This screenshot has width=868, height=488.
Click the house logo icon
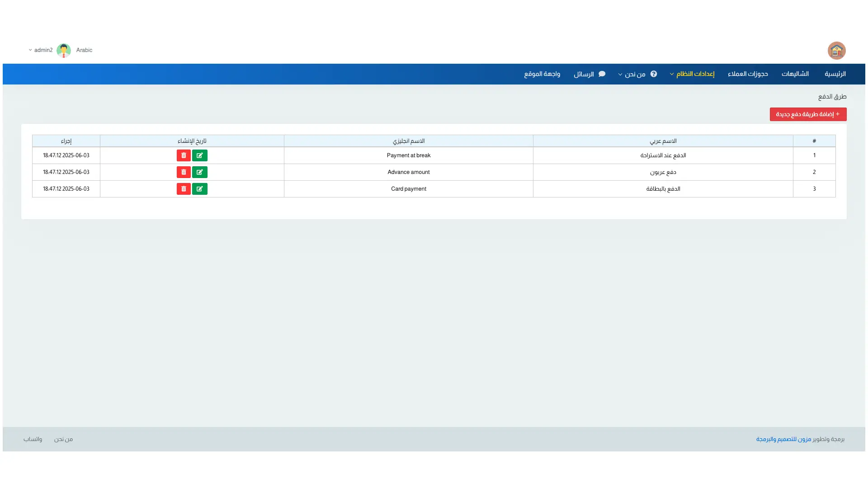click(836, 51)
